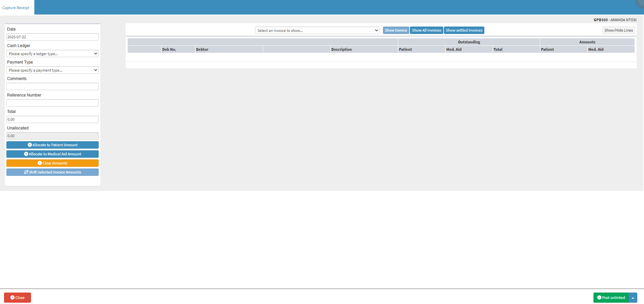This screenshot has height=304, width=644.
Task: Click the Outstanding group header
Action: 469,42
